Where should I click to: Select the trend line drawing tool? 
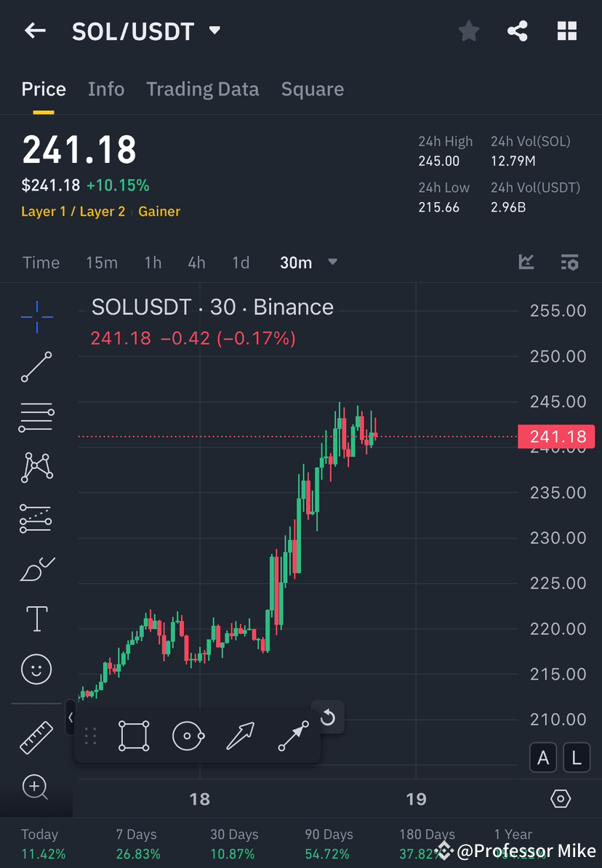36,367
